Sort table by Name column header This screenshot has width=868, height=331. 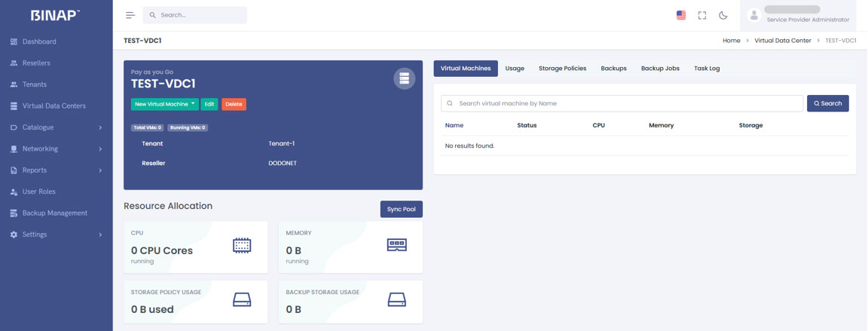click(454, 125)
